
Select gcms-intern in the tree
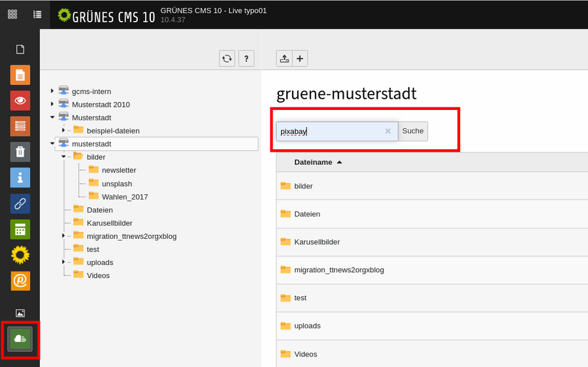point(91,92)
